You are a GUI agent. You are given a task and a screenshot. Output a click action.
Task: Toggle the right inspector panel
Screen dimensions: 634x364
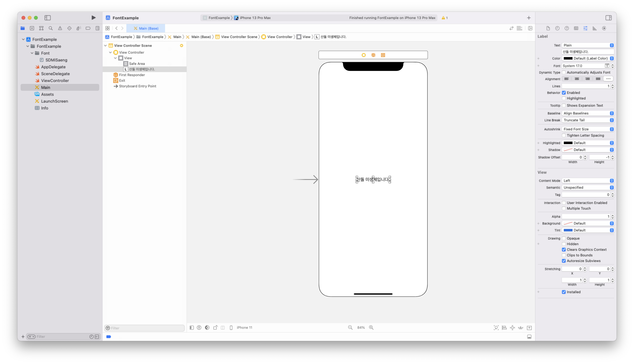(x=609, y=18)
